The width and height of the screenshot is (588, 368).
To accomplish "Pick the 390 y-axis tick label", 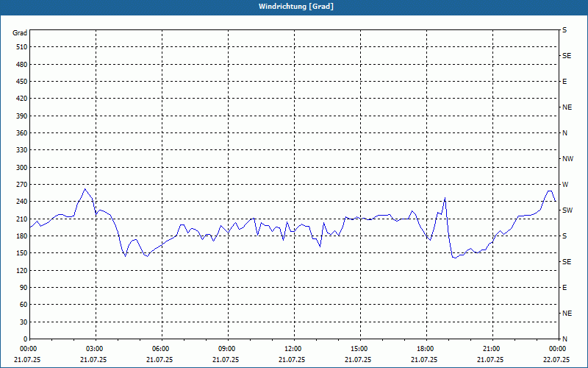I will pos(22,116).
